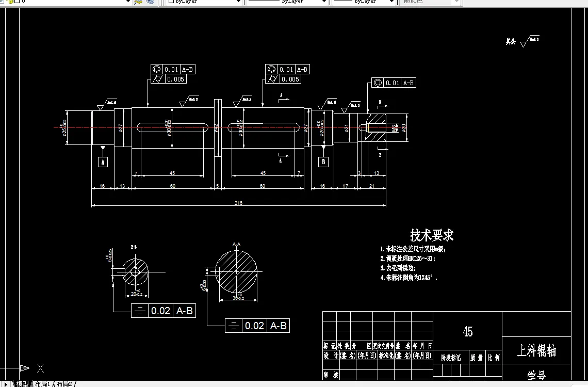Screen dimensions: 588x387
Task: Select the material text 45 in the title block
Action: tap(468, 331)
